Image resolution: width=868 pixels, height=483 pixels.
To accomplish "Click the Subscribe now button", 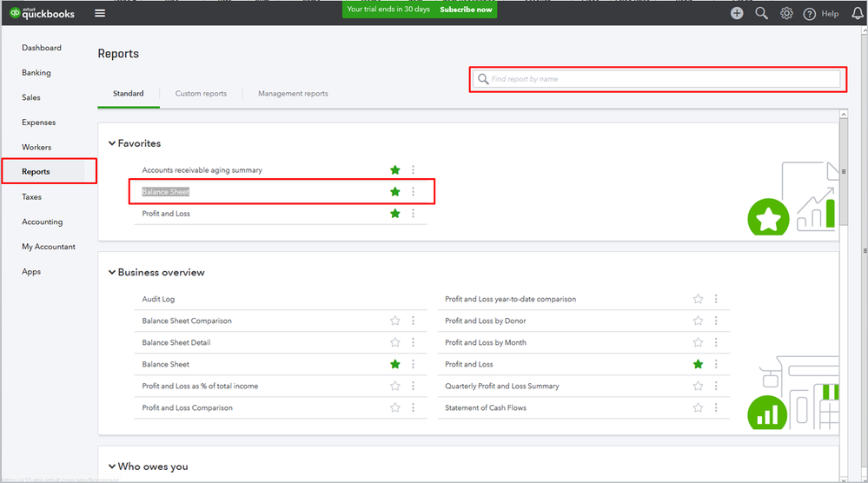I will (466, 10).
